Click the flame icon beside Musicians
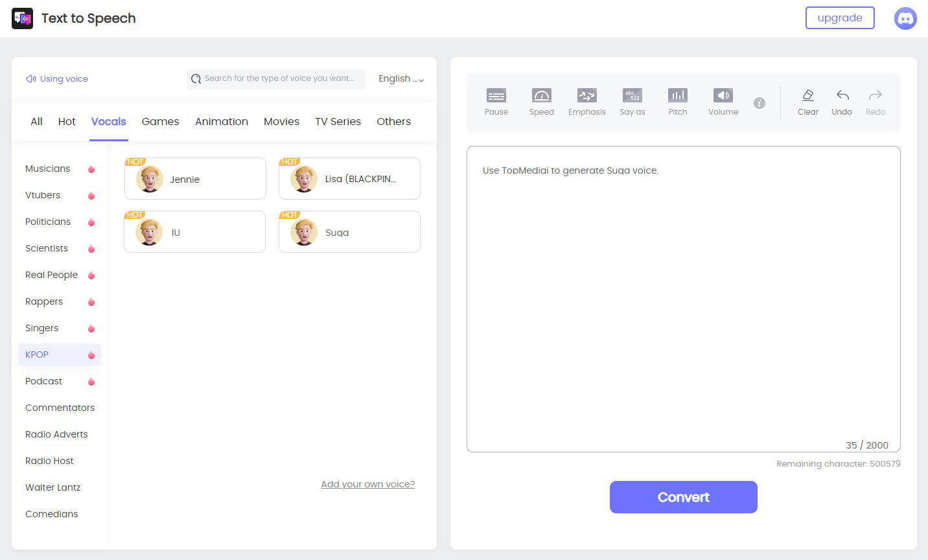 (91, 169)
